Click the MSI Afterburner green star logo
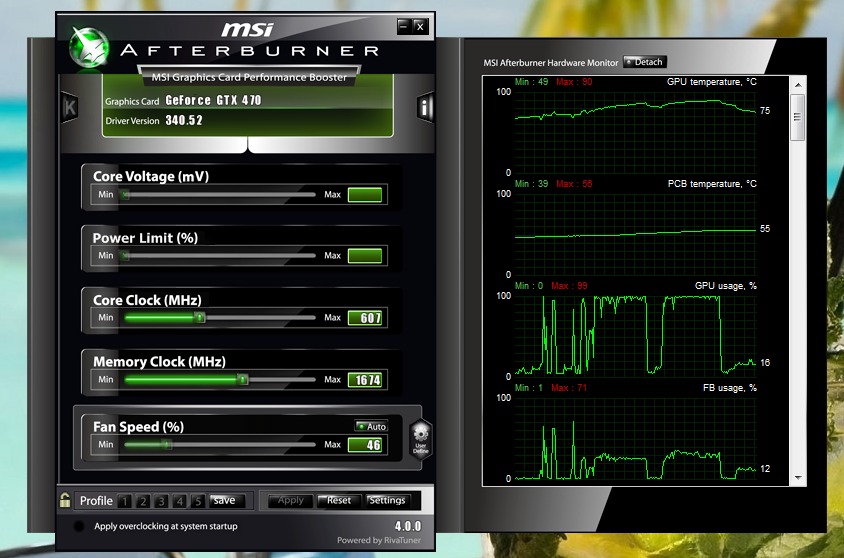 pyautogui.click(x=89, y=48)
